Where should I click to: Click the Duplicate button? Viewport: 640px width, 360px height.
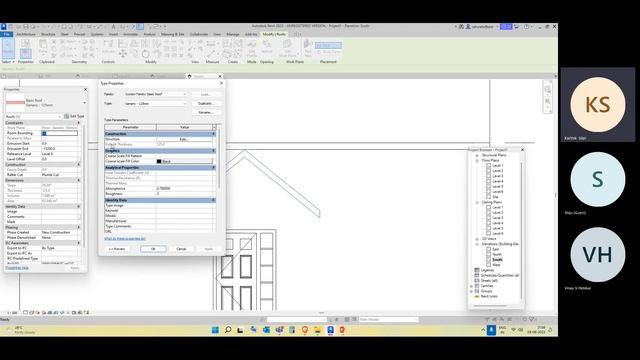pyautogui.click(x=206, y=104)
